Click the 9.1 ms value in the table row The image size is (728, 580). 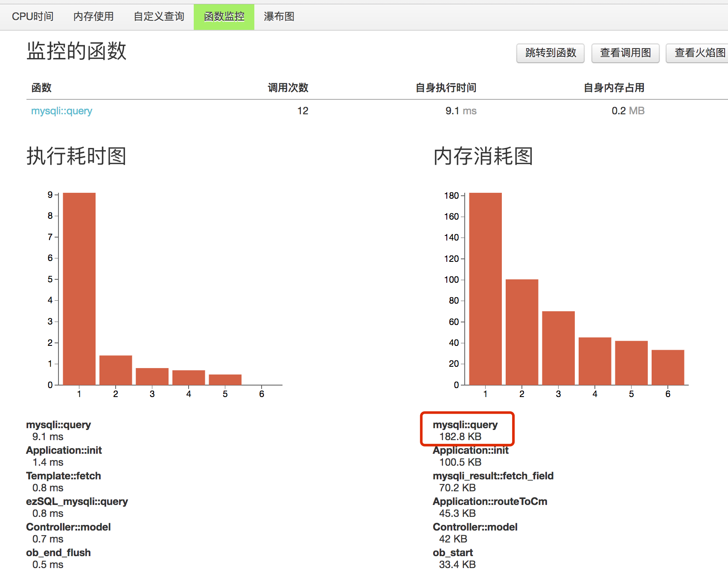click(461, 111)
